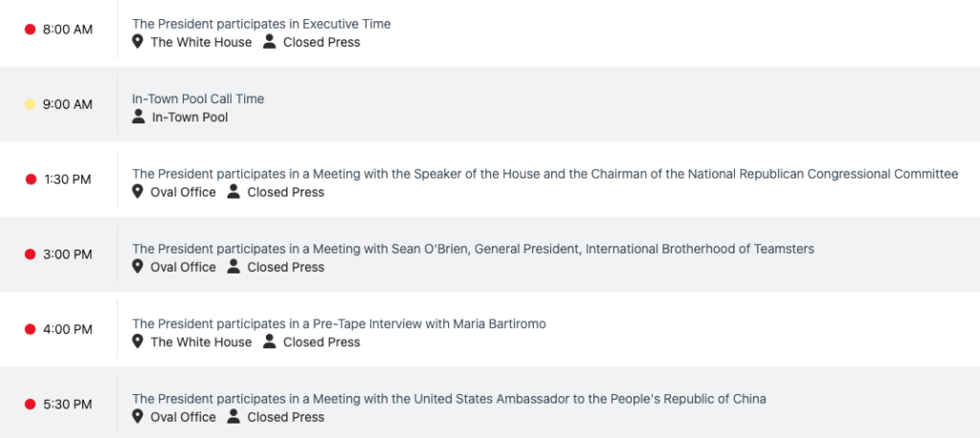
Task: Open the Executive Time event title
Action: (261, 24)
